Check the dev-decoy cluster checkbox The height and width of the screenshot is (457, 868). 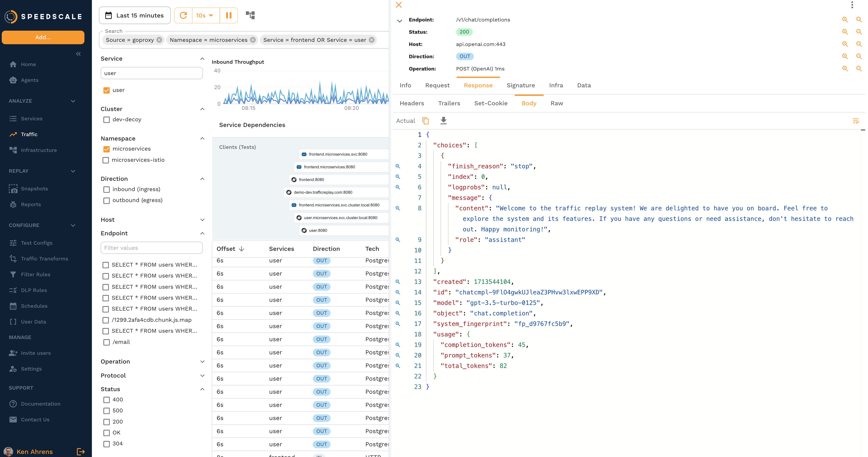coord(107,120)
